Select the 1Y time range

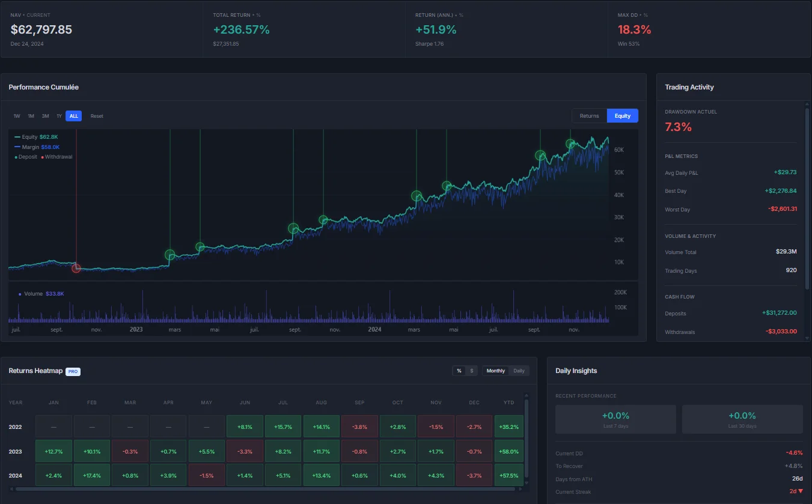click(59, 115)
